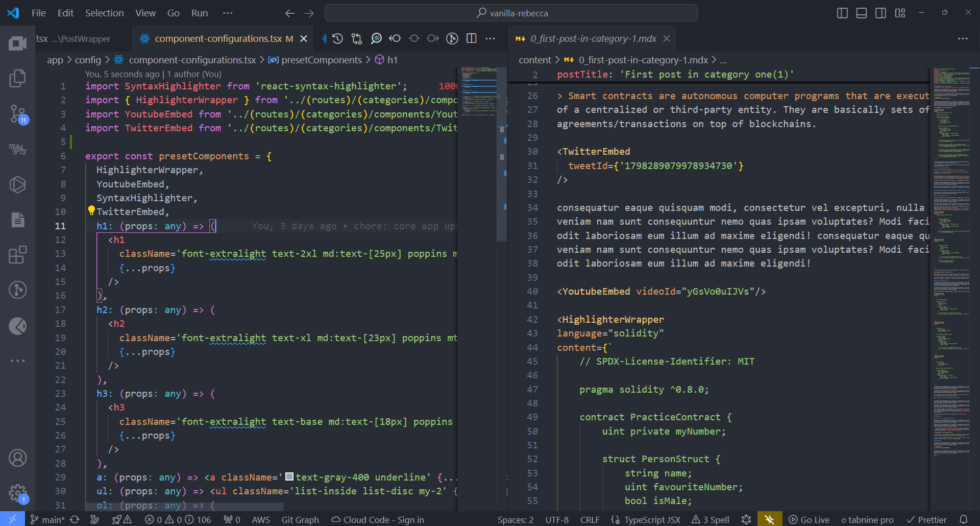This screenshot has width=980, height=526.
Task: Toggle the 3 Spell checker status item
Action: 710,519
